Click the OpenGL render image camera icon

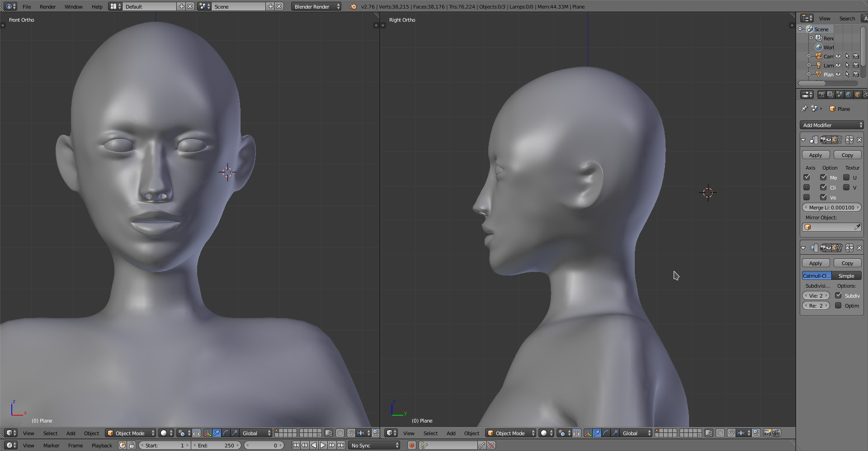(x=767, y=433)
